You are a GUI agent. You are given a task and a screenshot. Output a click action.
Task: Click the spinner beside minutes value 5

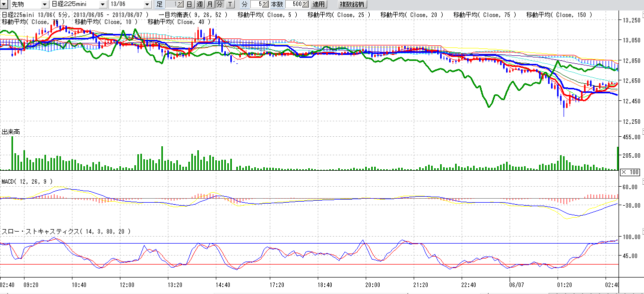(x=266, y=4)
